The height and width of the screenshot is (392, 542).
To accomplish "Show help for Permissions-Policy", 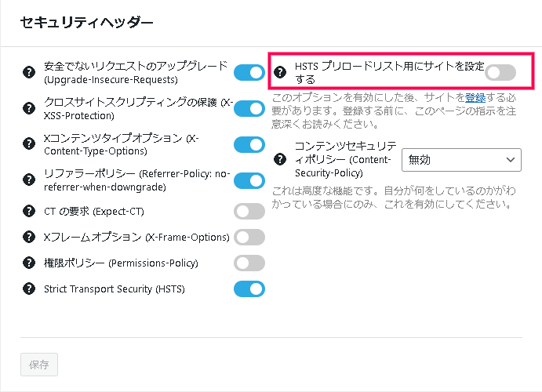I will tap(29, 263).
